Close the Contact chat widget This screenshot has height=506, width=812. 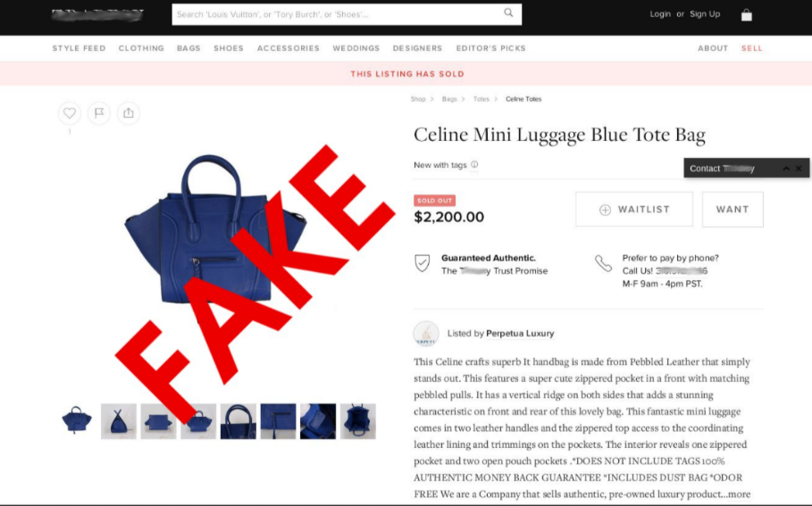(799, 169)
